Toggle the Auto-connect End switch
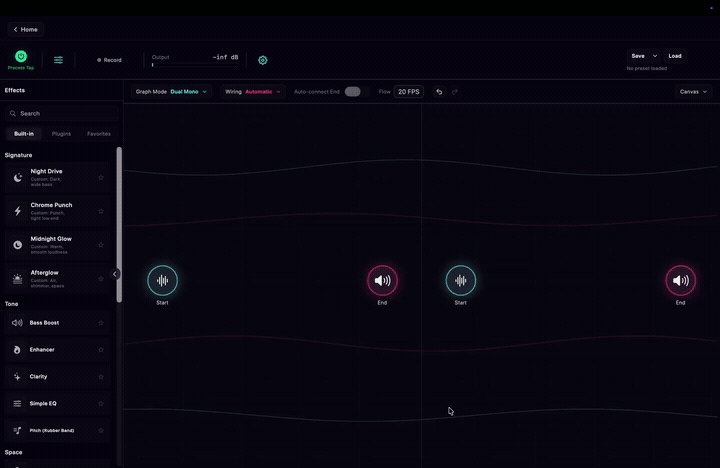The width and height of the screenshot is (720, 468). pos(353,92)
